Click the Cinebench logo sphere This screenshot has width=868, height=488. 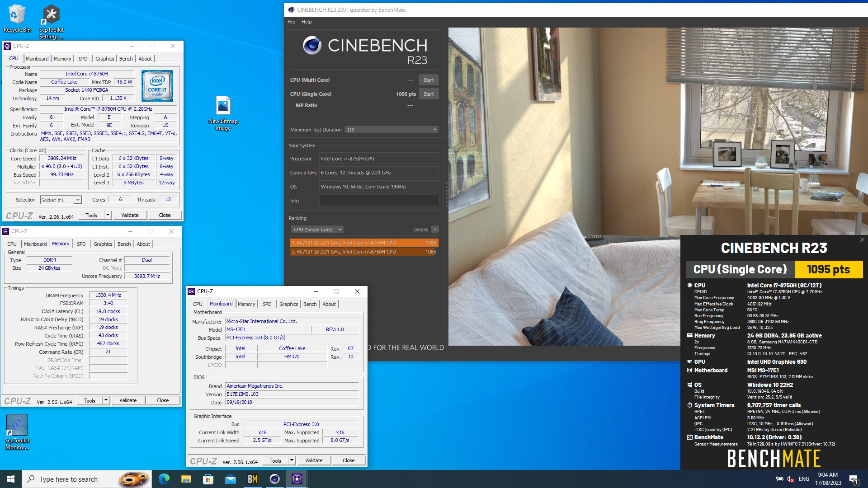tap(312, 45)
